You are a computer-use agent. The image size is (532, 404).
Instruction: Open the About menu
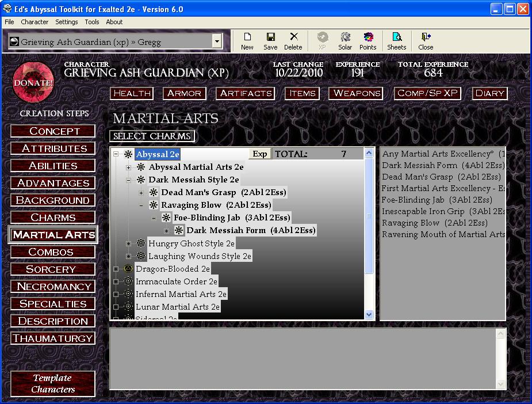point(114,22)
